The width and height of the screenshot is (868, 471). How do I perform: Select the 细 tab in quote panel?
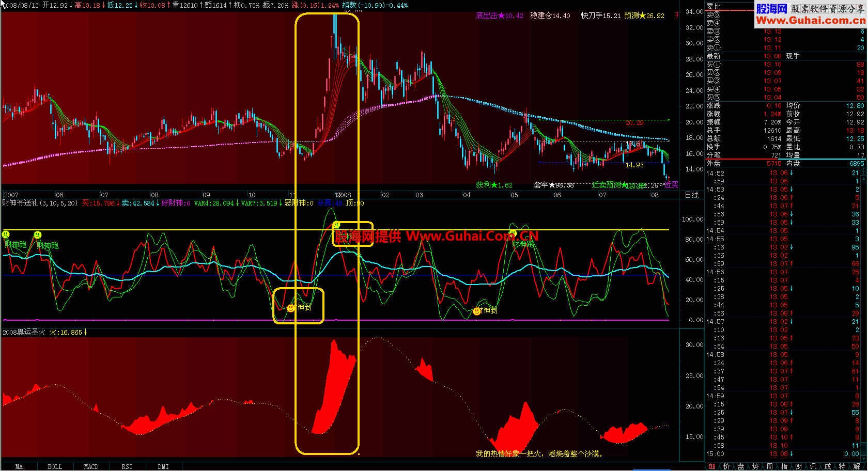pos(712,466)
